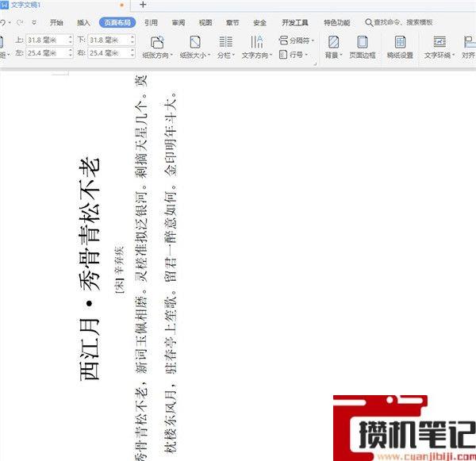Click the author line [宋] 辛弃疾
476x461 pixels.
point(120,268)
